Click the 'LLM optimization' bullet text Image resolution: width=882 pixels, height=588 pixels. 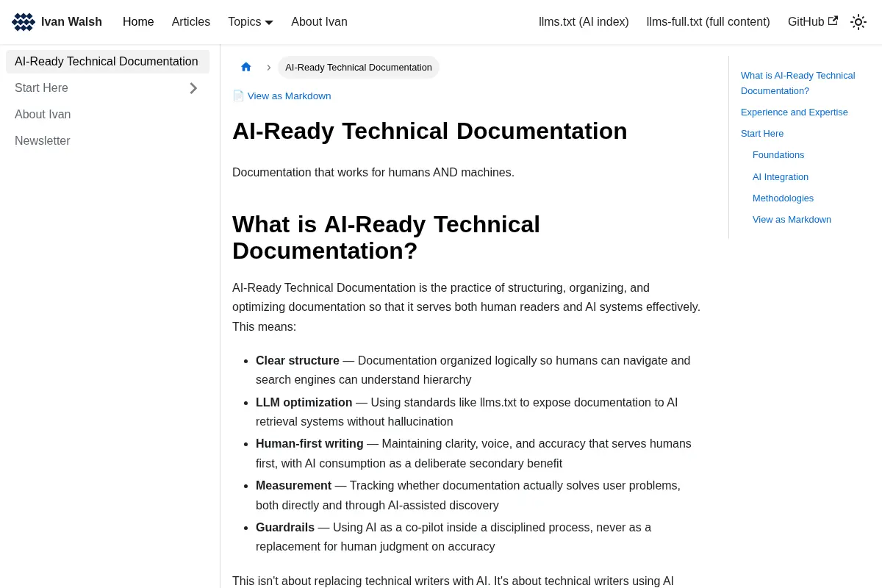tap(304, 403)
